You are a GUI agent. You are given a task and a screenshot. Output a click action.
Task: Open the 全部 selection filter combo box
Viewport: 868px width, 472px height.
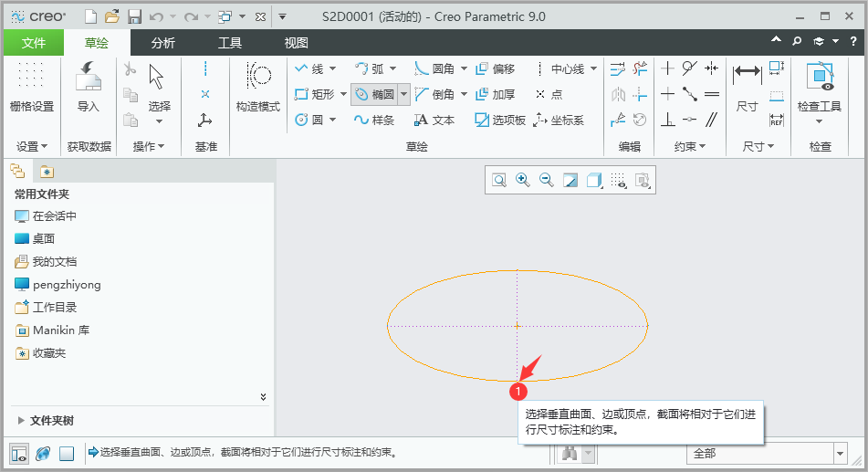(767, 454)
